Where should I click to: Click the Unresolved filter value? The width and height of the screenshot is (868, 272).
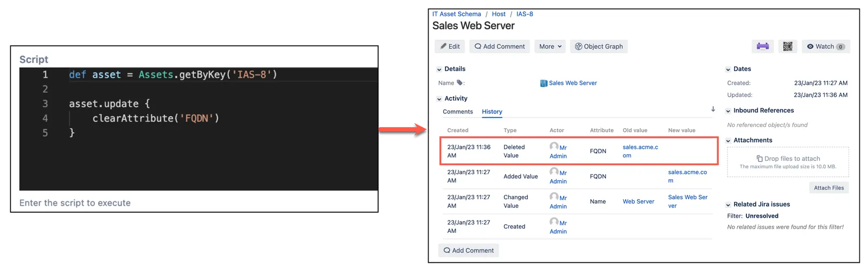pyautogui.click(x=762, y=216)
